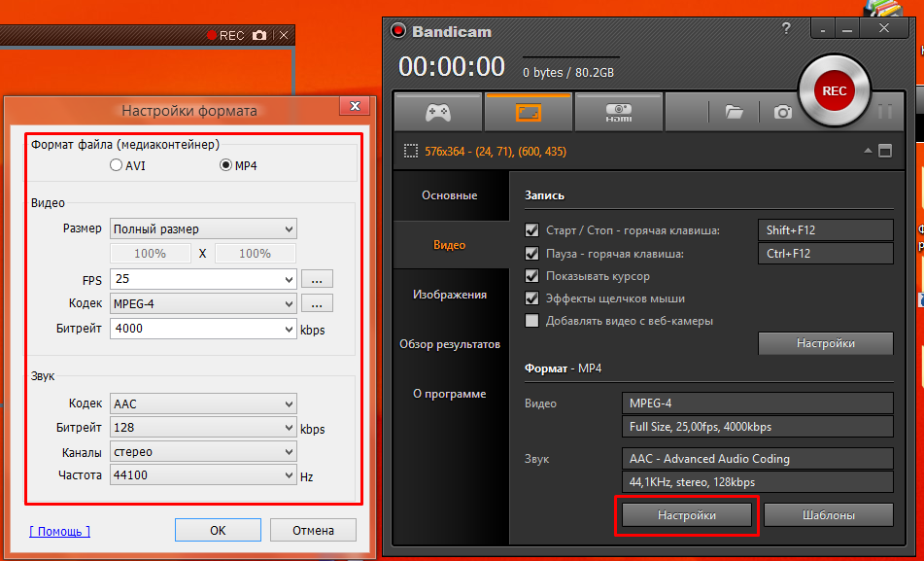
Task: Select MP4 file format radio button
Action: (x=225, y=165)
